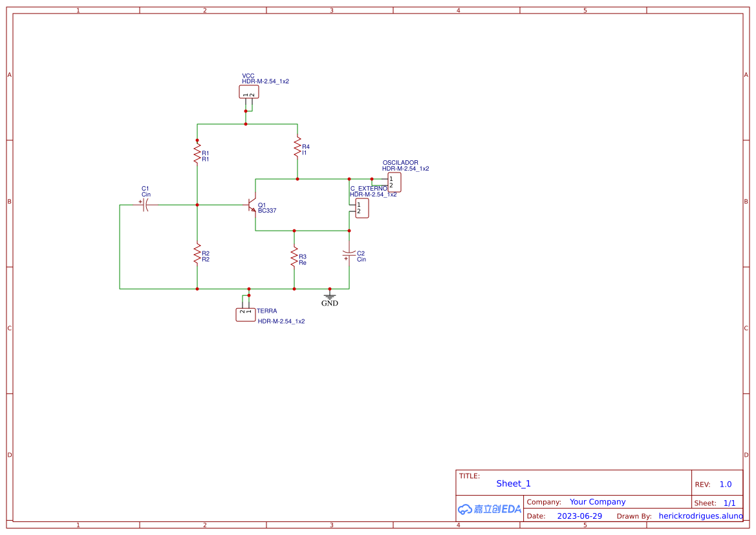The height and width of the screenshot is (535, 756).
Task: Select resistor R2 below R1
Action: pos(197,255)
